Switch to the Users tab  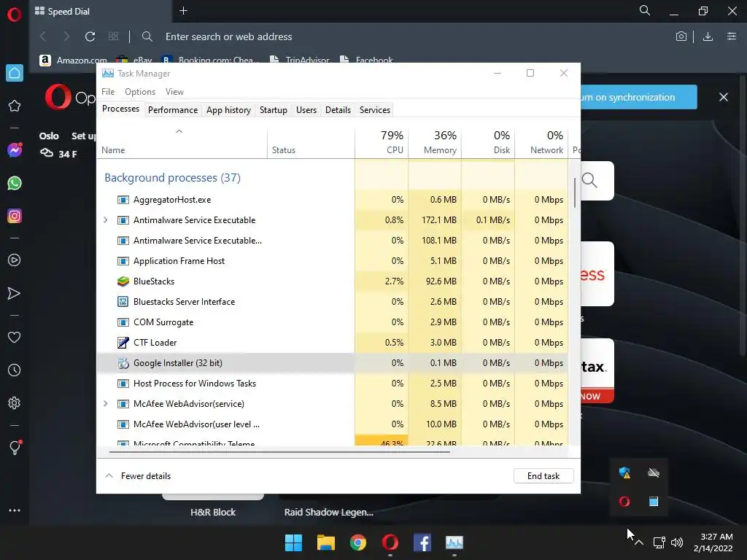306,110
